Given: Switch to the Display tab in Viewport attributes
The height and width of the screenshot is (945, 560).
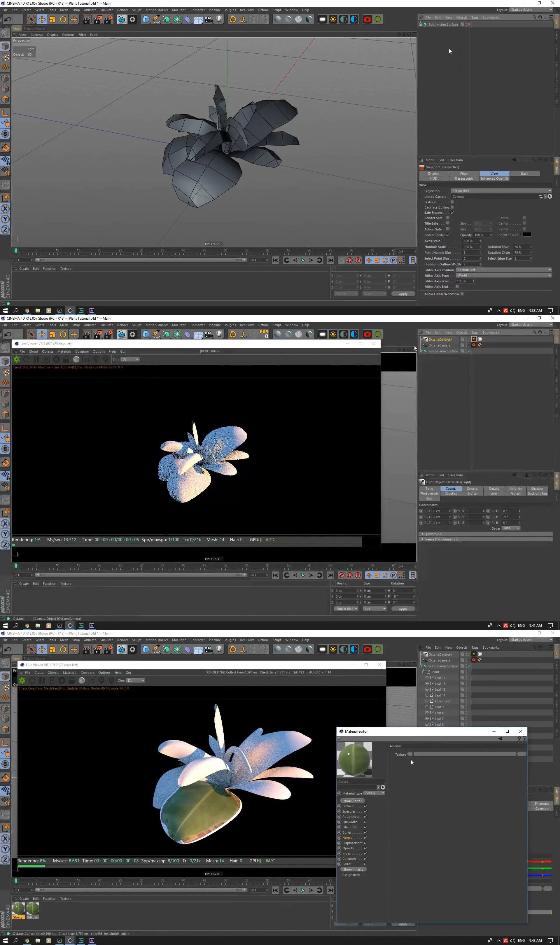Looking at the screenshot, I should pyautogui.click(x=434, y=174).
